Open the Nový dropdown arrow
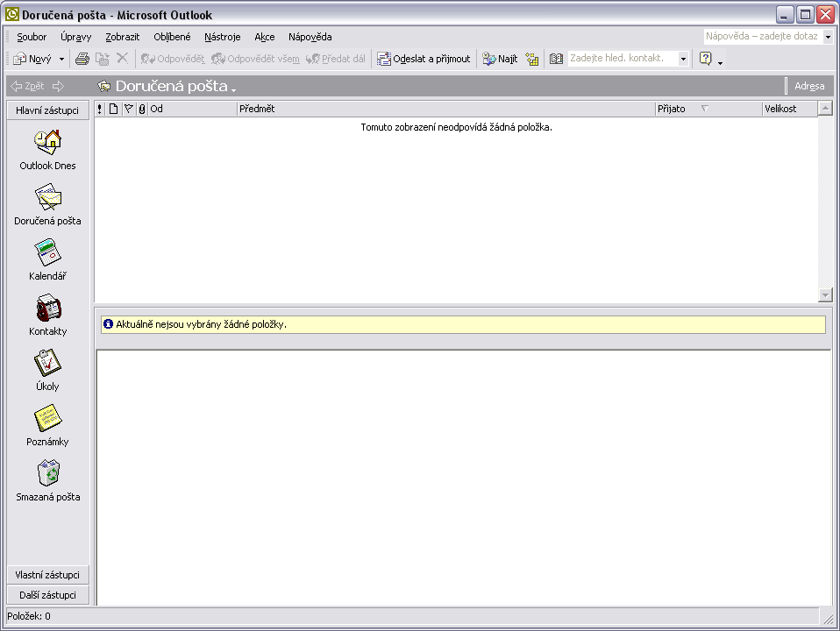 (x=61, y=59)
